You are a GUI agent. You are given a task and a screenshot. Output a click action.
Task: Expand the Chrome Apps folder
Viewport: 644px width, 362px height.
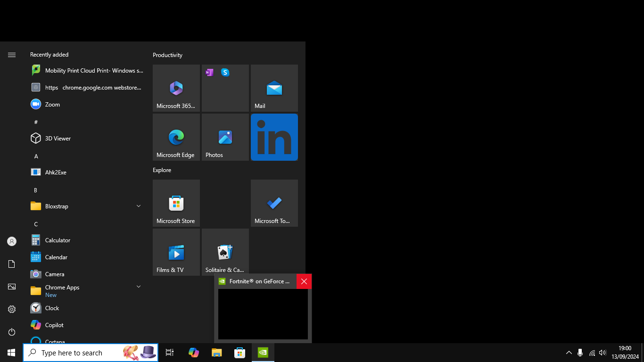click(87, 291)
